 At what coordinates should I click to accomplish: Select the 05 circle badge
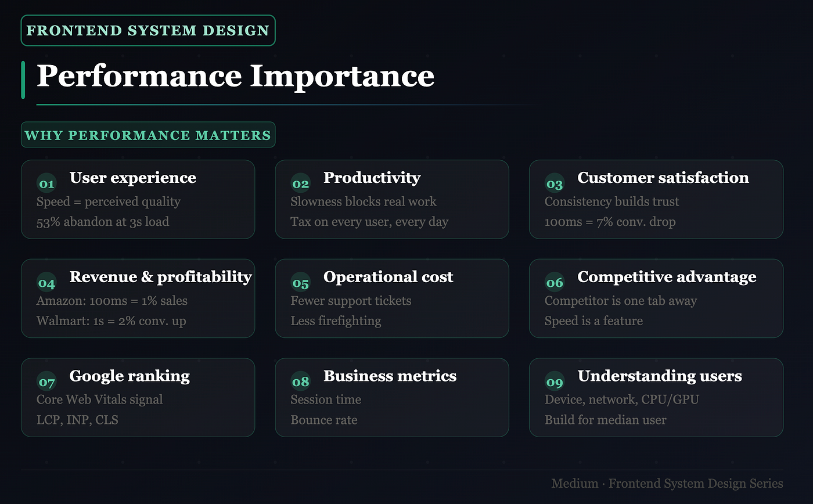coord(300,283)
